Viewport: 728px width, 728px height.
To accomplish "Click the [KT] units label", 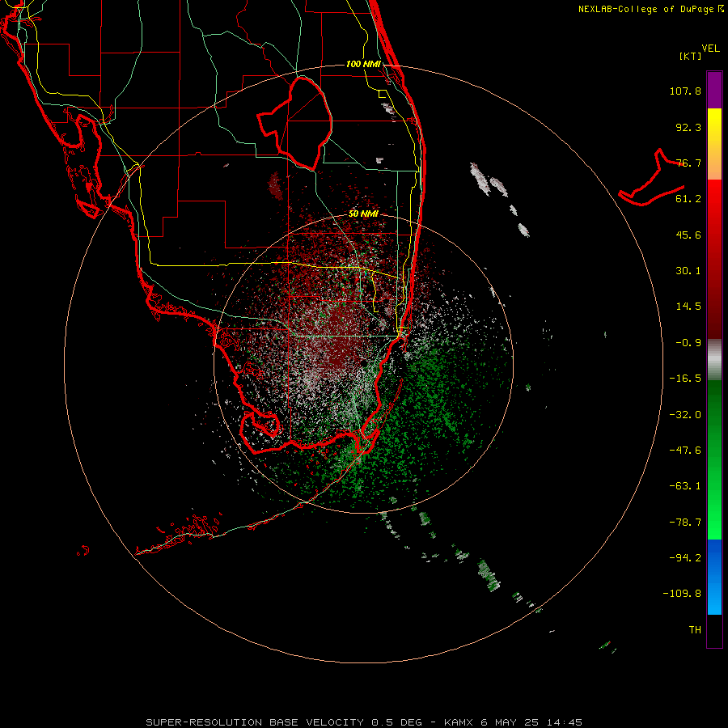I will coord(691,56).
